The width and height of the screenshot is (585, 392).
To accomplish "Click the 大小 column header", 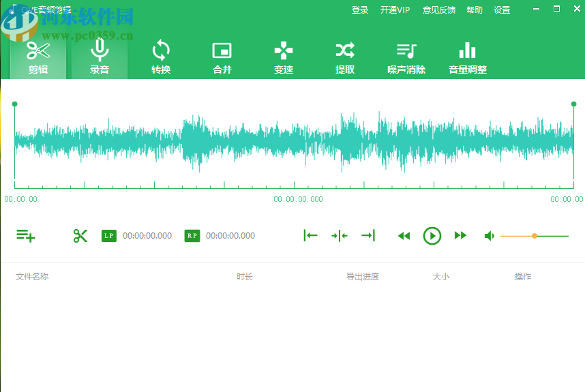I will (440, 276).
